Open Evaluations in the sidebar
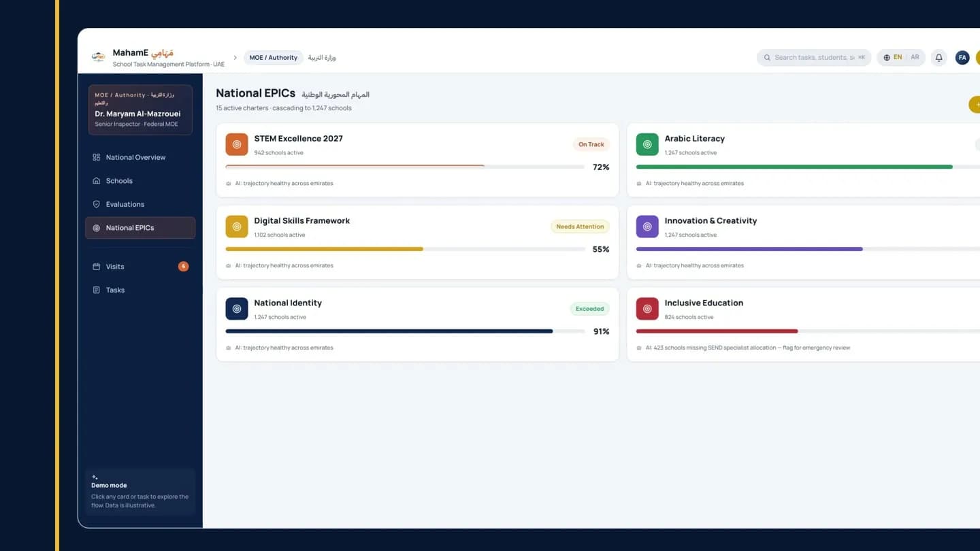The image size is (980, 551). (140, 204)
